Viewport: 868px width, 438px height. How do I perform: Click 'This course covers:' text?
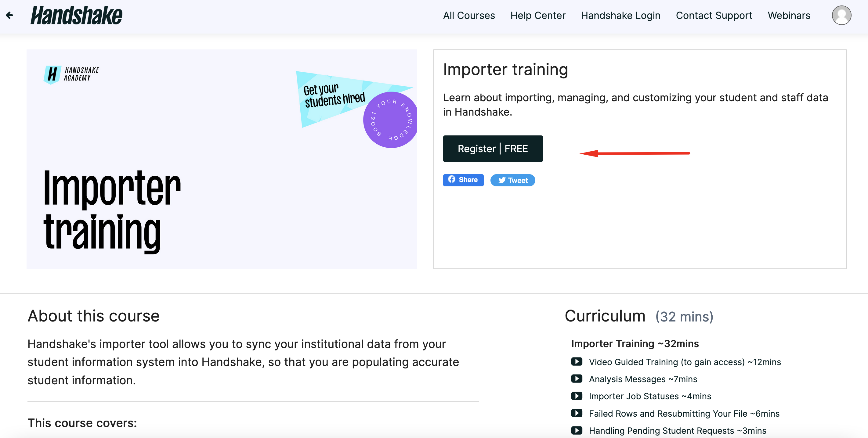pos(82,423)
